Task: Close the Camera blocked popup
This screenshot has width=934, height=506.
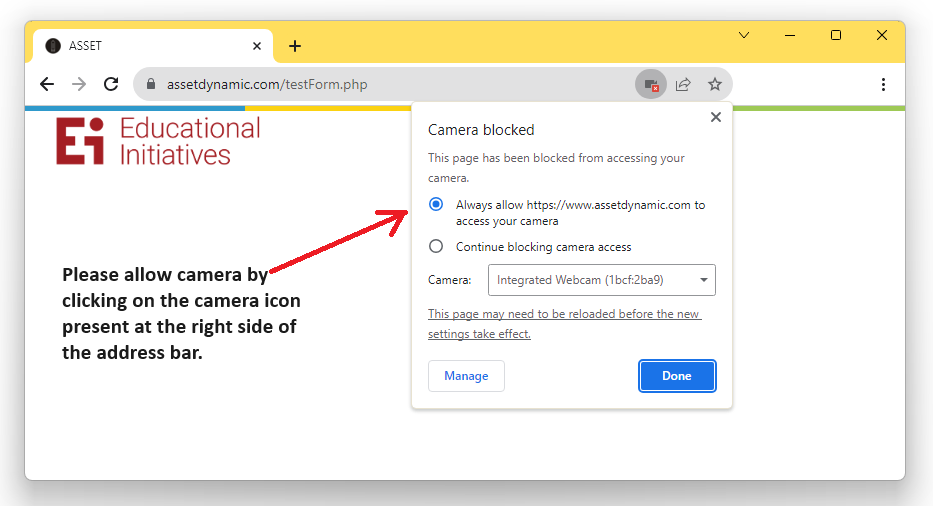Action: click(x=715, y=117)
